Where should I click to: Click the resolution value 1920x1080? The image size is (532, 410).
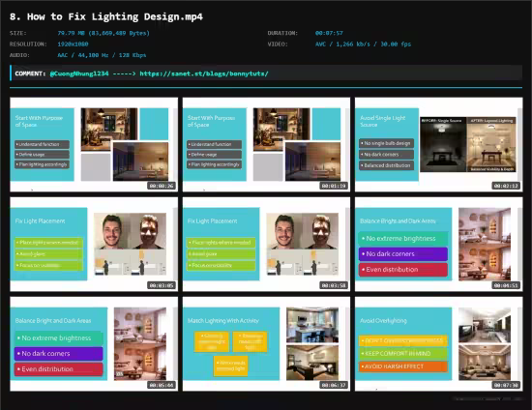tap(73, 44)
